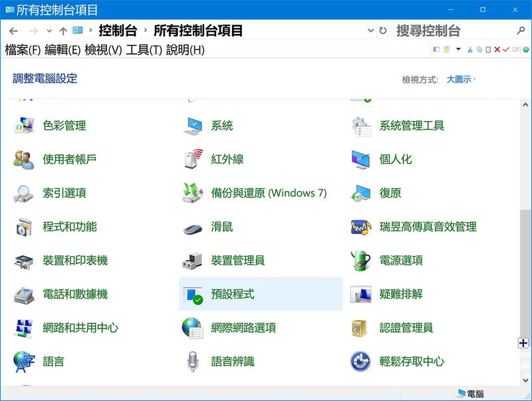Open the 滑鼠 mouse settings
Screen dimensions: 532x401
(223, 227)
